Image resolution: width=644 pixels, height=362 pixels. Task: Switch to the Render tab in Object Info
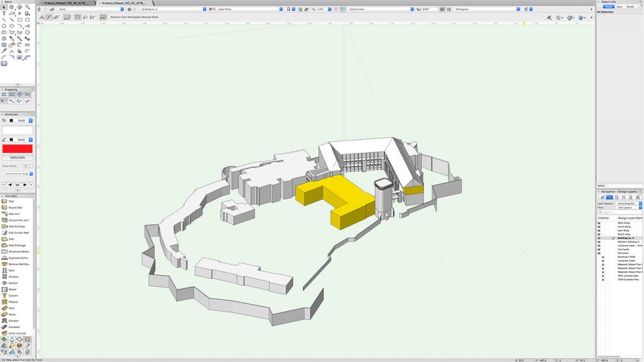coord(630,6)
